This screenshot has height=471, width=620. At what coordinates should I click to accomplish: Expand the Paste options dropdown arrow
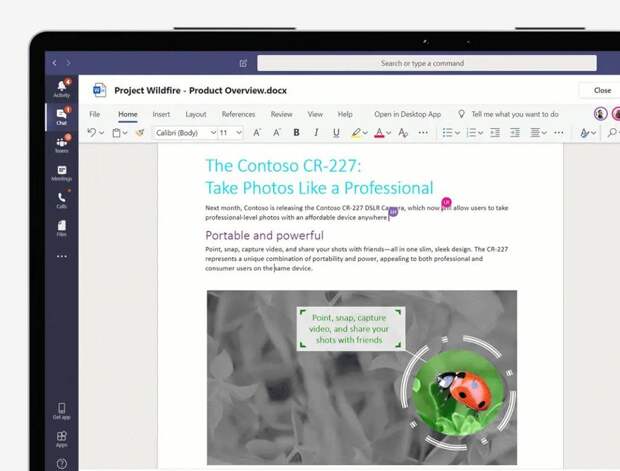[x=125, y=133]
